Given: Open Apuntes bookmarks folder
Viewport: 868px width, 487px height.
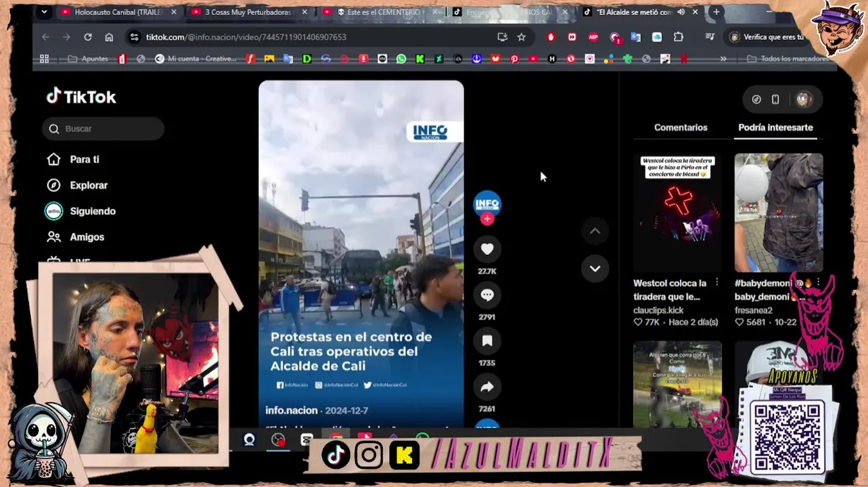Looking at the screenshot, I should [88, 59].
